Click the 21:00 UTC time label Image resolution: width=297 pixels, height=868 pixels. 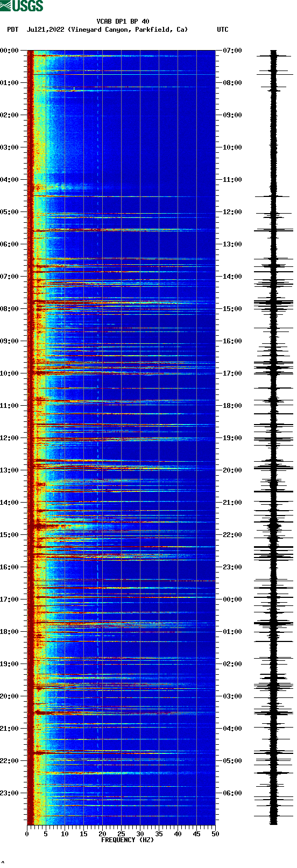pyautogui.click(x=232, y=503)
